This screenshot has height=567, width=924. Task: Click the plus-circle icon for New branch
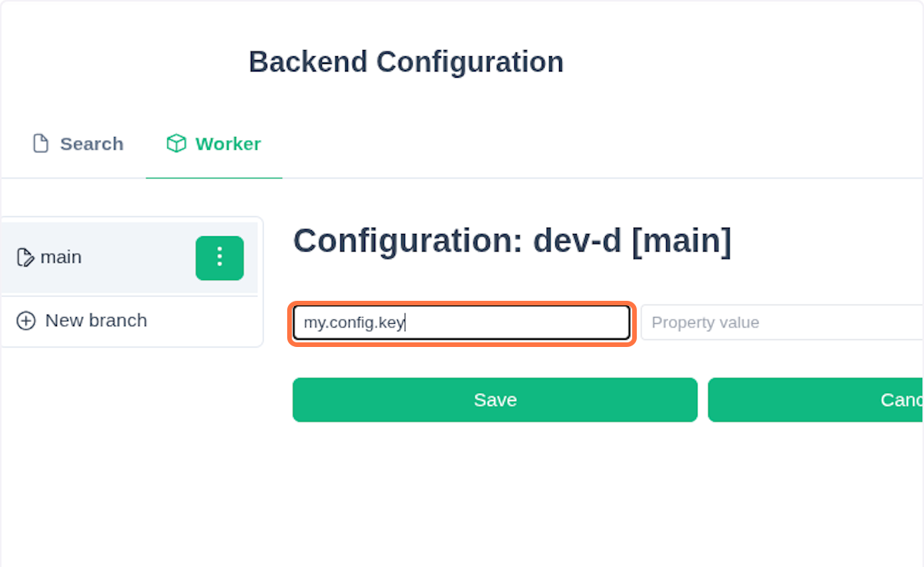(26, 321)
